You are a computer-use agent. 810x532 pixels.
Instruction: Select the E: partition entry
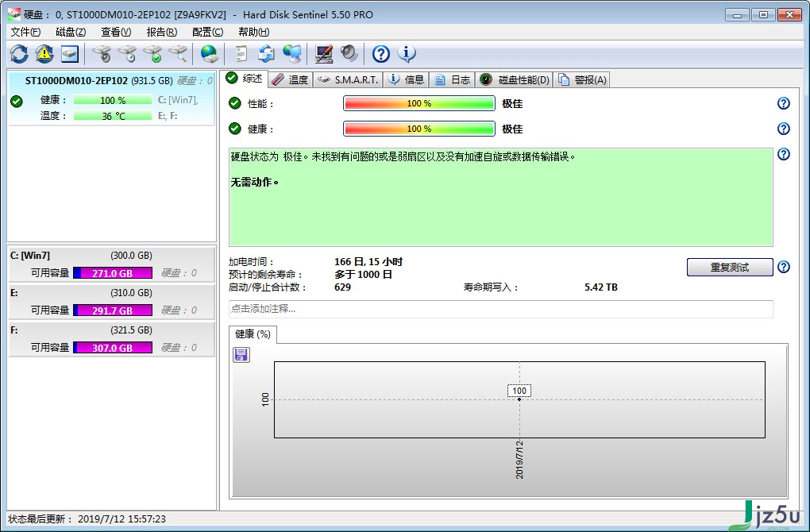tap(112, 301)
